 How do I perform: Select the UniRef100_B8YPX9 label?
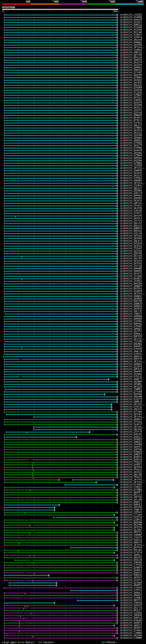tap(131, 548)
